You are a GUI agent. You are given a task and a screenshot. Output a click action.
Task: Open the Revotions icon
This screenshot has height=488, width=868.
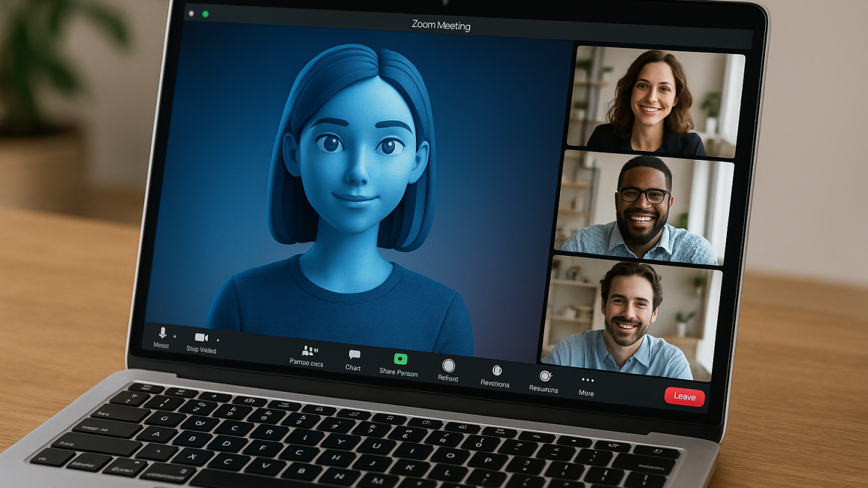click(497, 371)
